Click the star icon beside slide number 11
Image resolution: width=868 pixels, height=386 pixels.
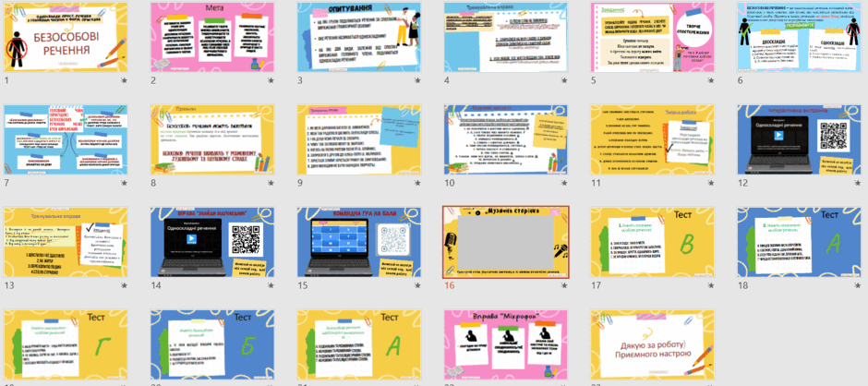pos(711,183)
